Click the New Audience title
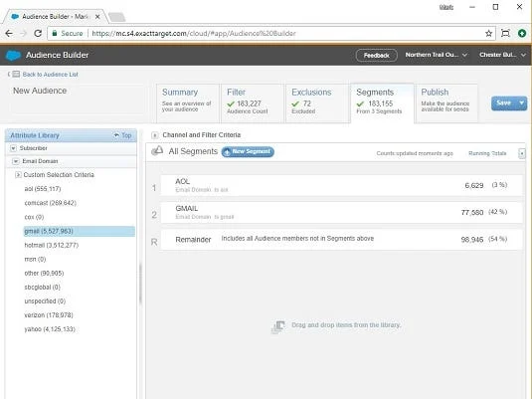The image size is (532, 399). pos(40,91)
